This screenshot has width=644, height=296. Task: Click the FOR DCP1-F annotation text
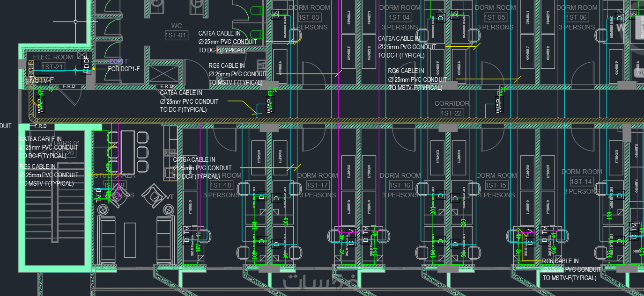click(x=124, y=69)
